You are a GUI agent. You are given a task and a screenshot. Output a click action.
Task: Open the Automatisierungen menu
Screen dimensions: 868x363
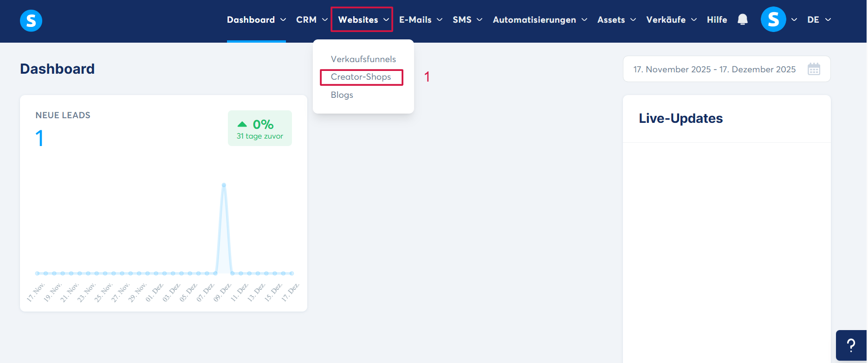540,19
